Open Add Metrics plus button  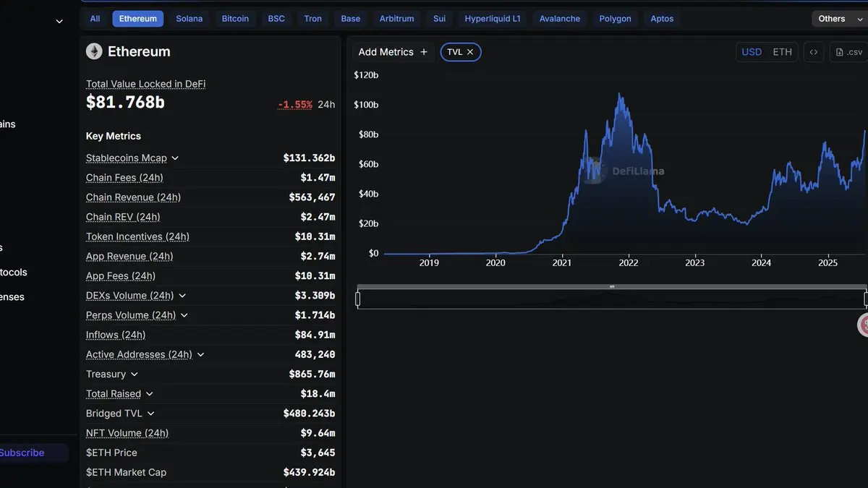[393, 52]
